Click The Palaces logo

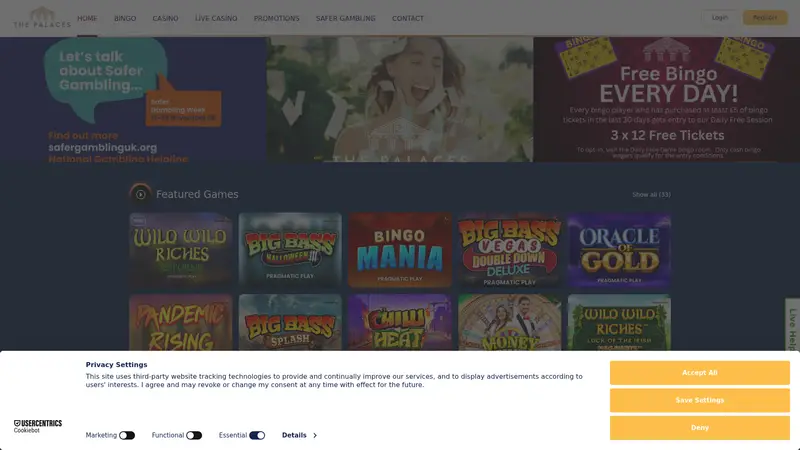click(x=42, y=18)
